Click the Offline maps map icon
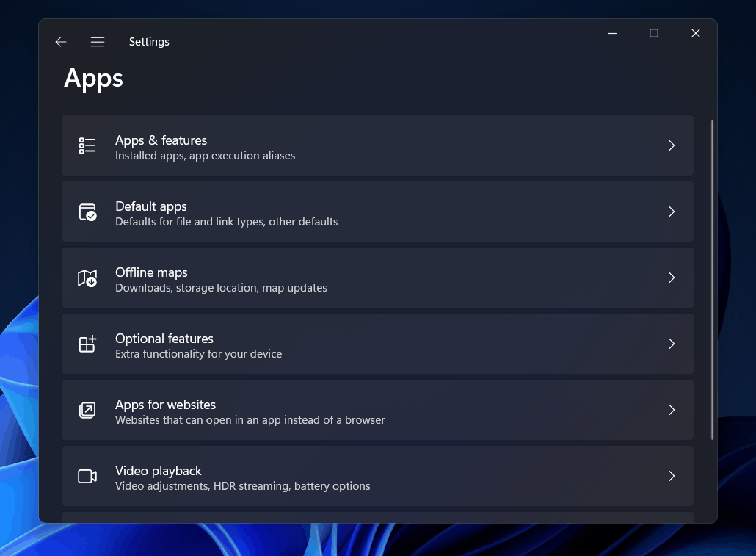The image size is (756, 556). coord(87,278)
